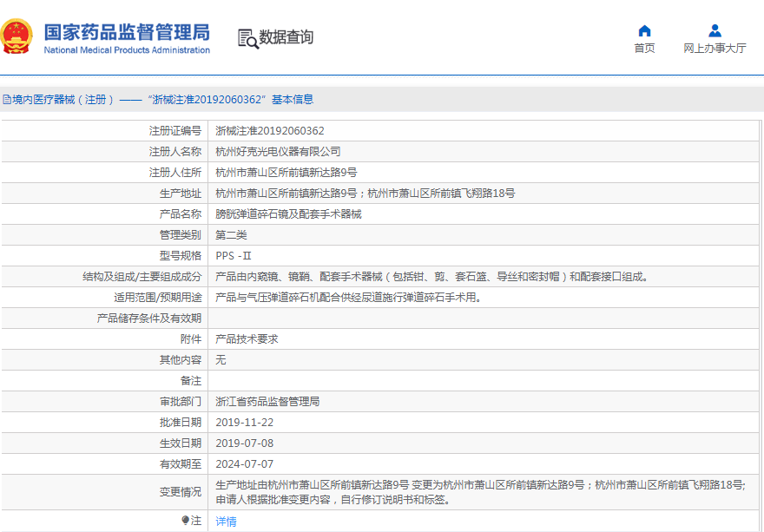The height and width of the screenshot is (532, 764).
Task: Click the home icon above 首页
Action: [644, 31]
